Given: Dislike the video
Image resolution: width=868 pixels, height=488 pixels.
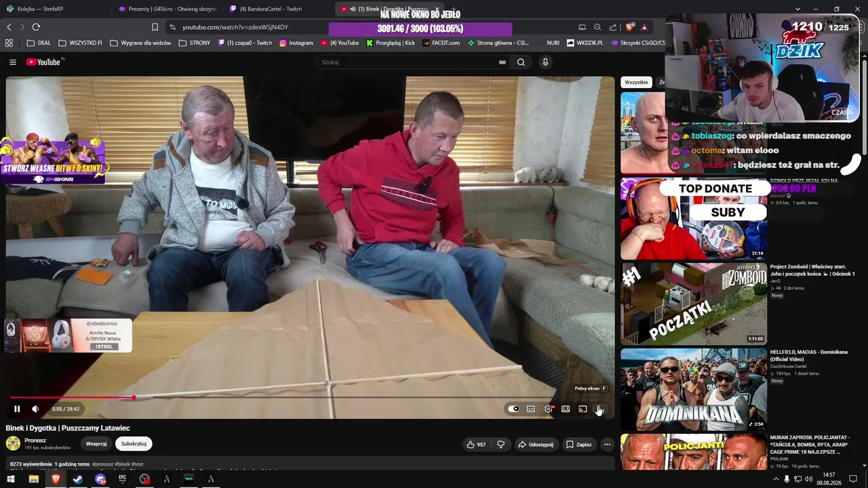Looking at the screenshot, I should pyautogui.click(x=501, y=445).
